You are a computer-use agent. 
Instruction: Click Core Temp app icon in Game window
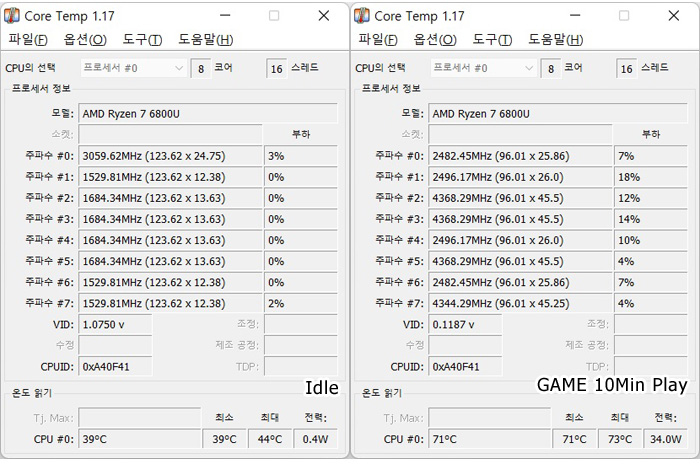click(362, 16)
